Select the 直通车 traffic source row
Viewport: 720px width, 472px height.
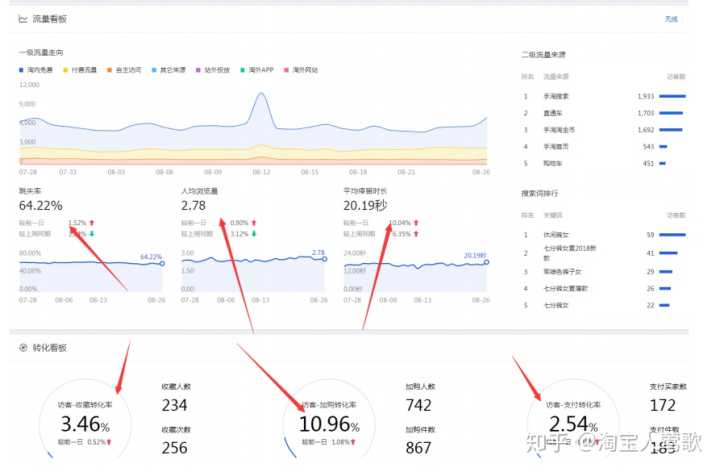click(551, 113)
